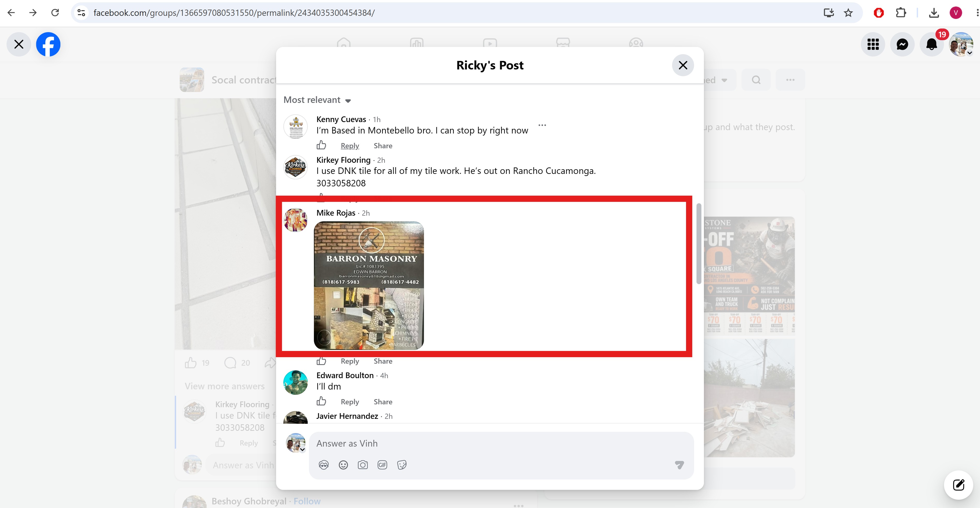The height and width of the screenshot is (508, 980).
Task: Open the red ad blocker extension
Action: pos(878,12)
